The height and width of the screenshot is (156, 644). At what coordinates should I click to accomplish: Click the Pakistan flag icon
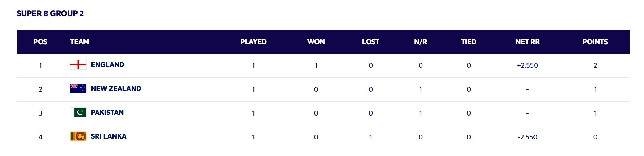click(78, 113)
